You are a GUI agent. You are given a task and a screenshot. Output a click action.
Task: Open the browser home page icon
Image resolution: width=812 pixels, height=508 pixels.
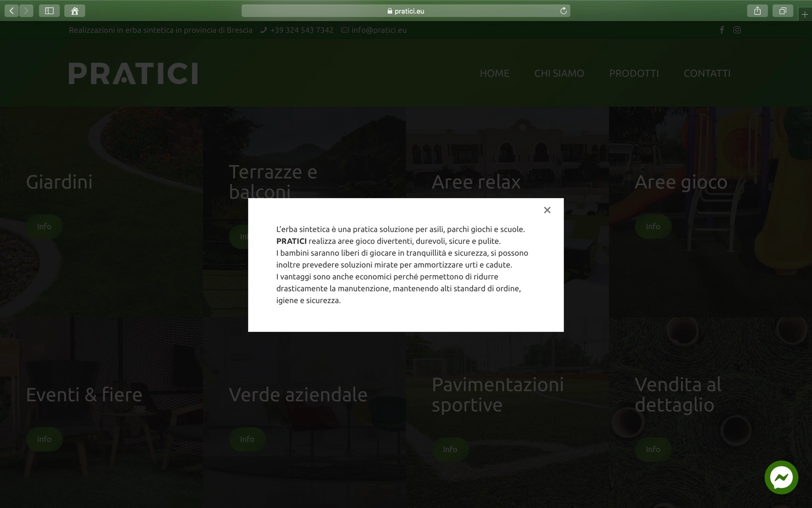pyautogui.click(x=75, y=11)
